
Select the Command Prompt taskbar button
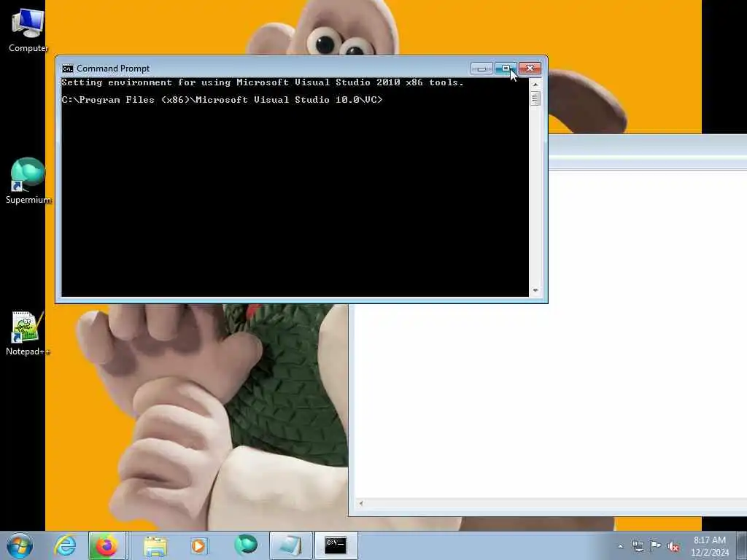click(336, 545)
